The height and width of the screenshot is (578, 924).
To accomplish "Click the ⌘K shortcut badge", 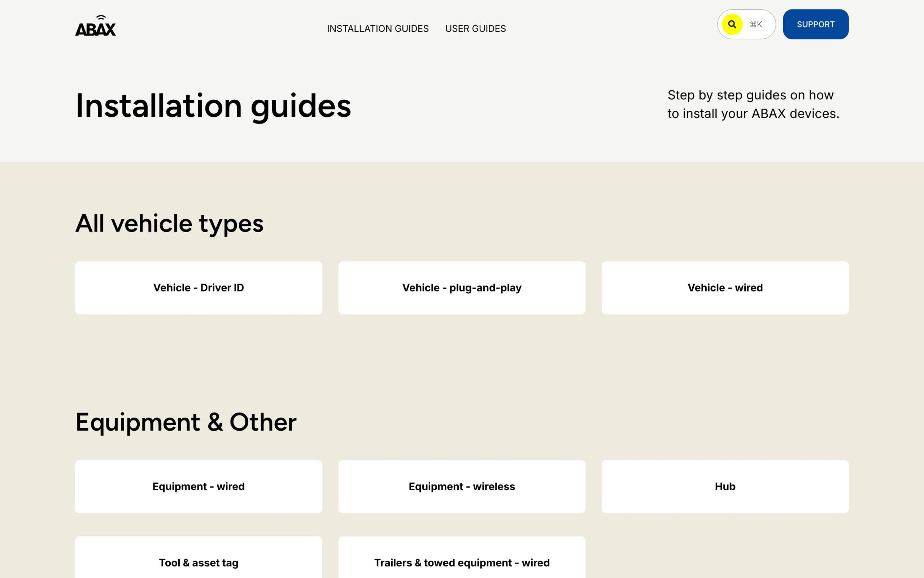I will (755, 25).
